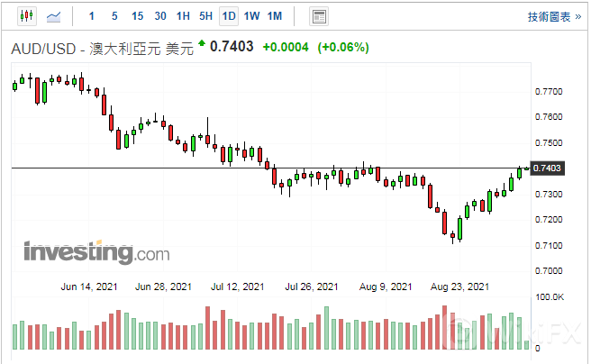Select the 15 minute interval
591x364 pixels.
click(x=137, y=16)
